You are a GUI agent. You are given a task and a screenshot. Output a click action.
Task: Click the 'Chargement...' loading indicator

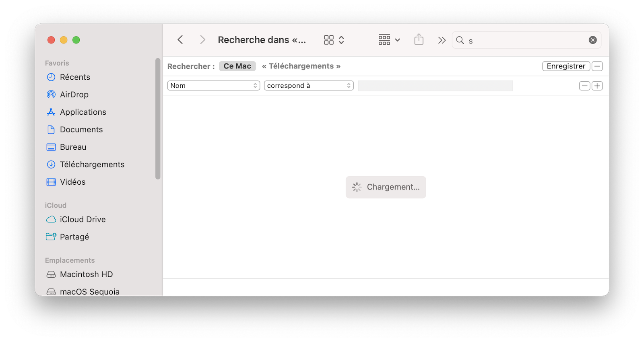pyautogui.click(x=386, y=187)
